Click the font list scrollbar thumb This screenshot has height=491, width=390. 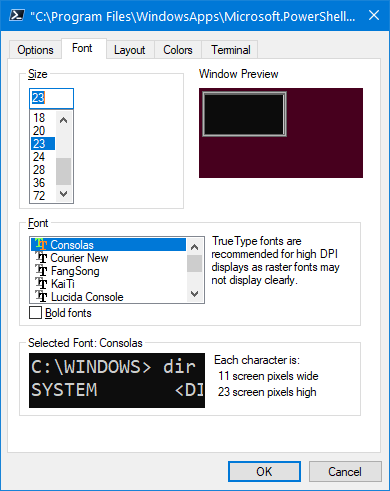[195, 264]
